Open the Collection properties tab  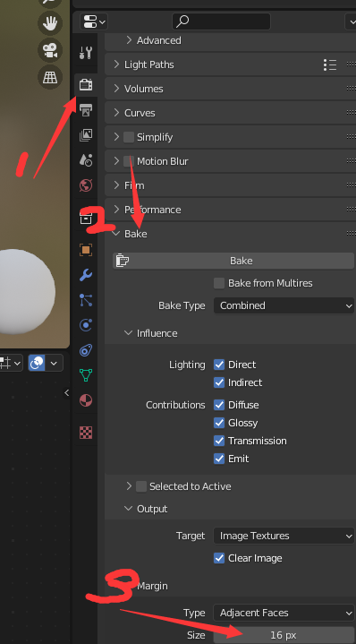tap(86, 218)
